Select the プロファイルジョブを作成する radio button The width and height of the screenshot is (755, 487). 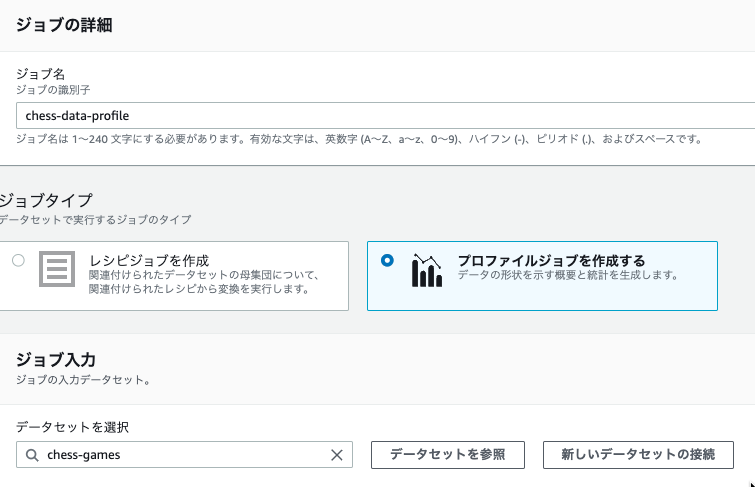387,261
